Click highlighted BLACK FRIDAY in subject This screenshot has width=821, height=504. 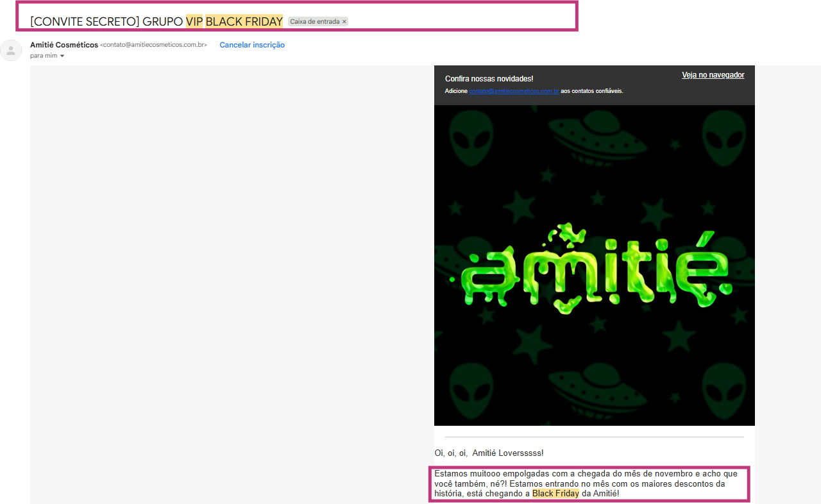coord(244,22)
